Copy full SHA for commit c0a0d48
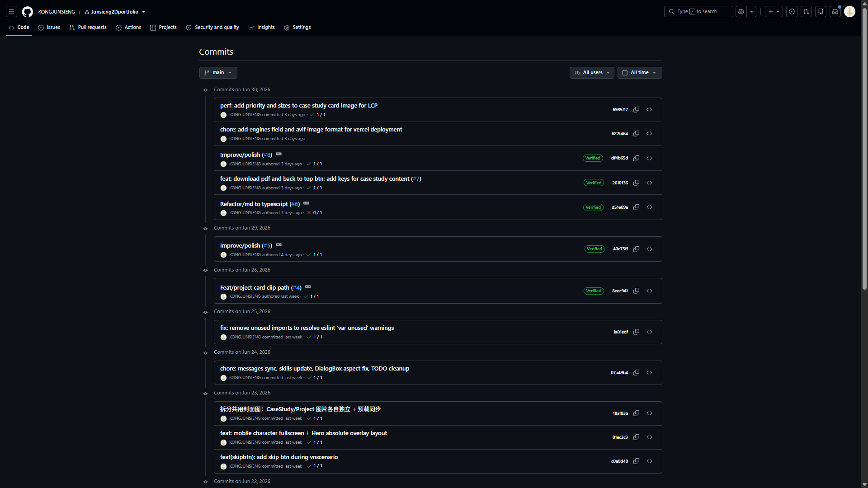 pos(636,461)
